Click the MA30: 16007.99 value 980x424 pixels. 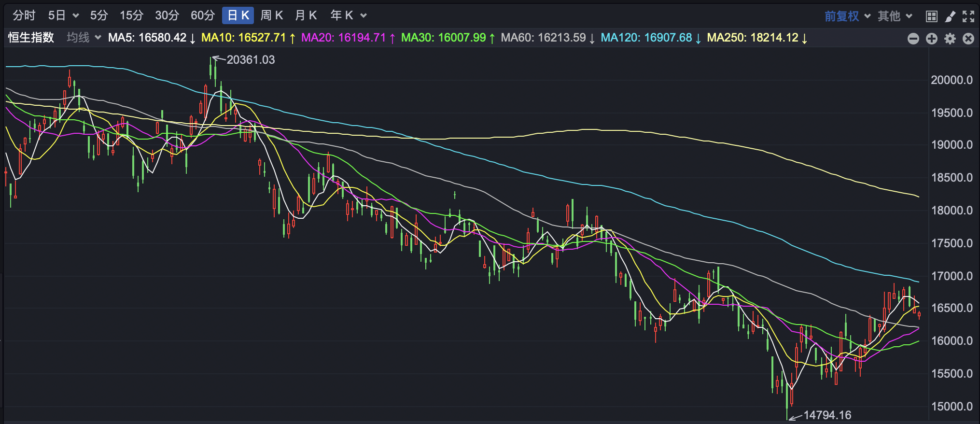448,38
